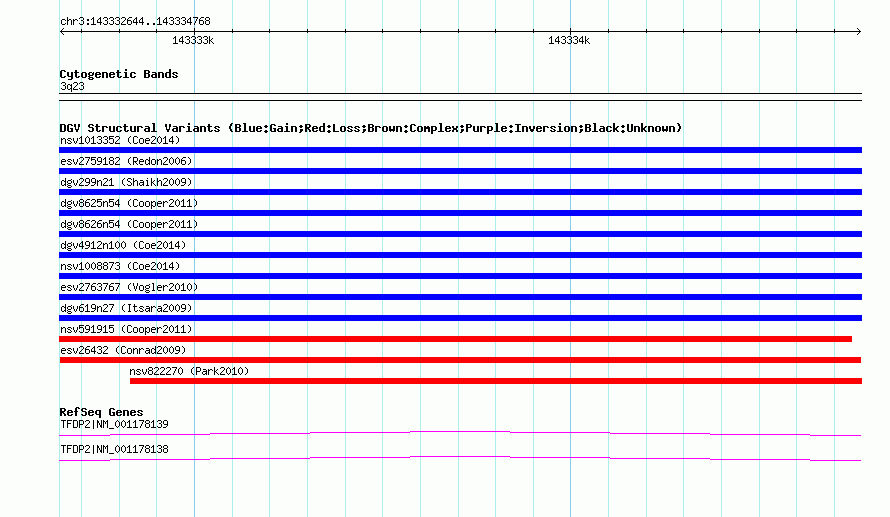The width and height of the screenshot is (890, 517).
Task: Click the ruler's left arrowhead
Action: pos(62,32)
